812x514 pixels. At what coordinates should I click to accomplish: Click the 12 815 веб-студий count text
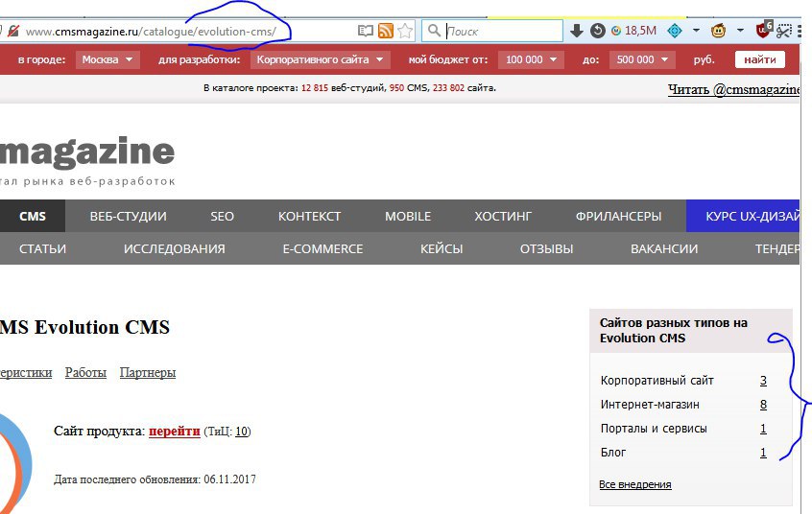point(343,88)
